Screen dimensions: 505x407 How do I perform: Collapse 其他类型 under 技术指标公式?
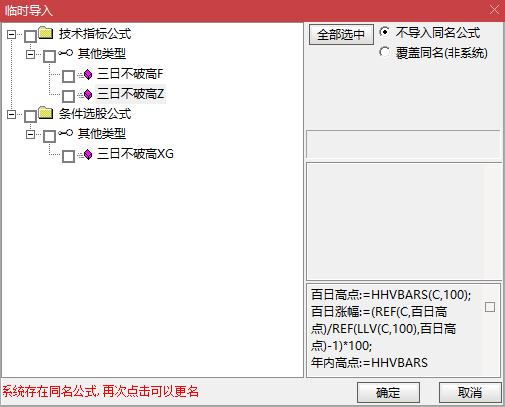tap(30, 54)
